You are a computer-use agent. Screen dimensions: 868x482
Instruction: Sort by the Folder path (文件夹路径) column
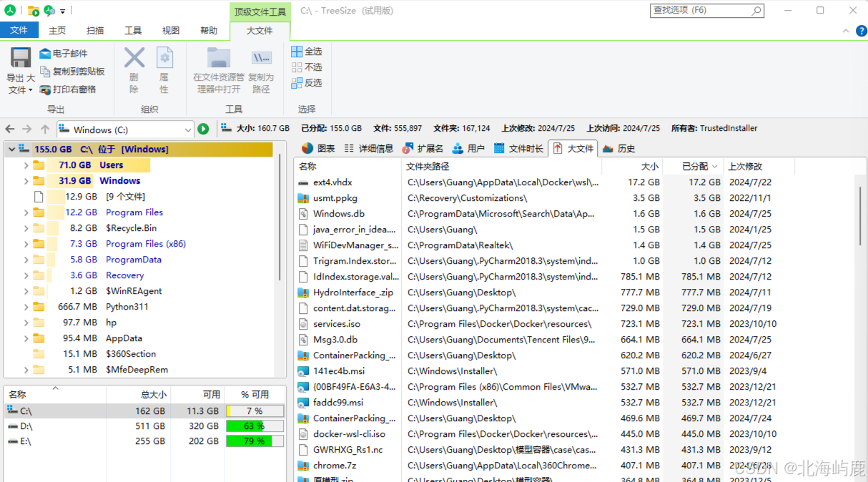coord(501,166)
